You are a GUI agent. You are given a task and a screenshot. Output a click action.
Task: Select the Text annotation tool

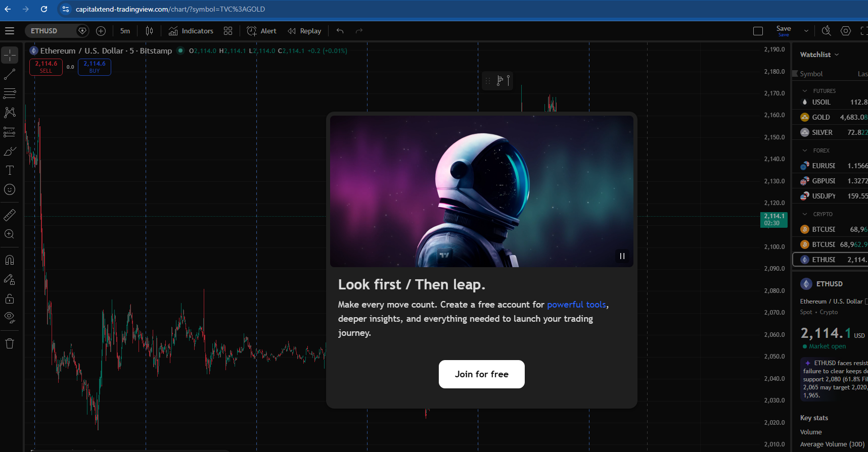click(10, 171)
